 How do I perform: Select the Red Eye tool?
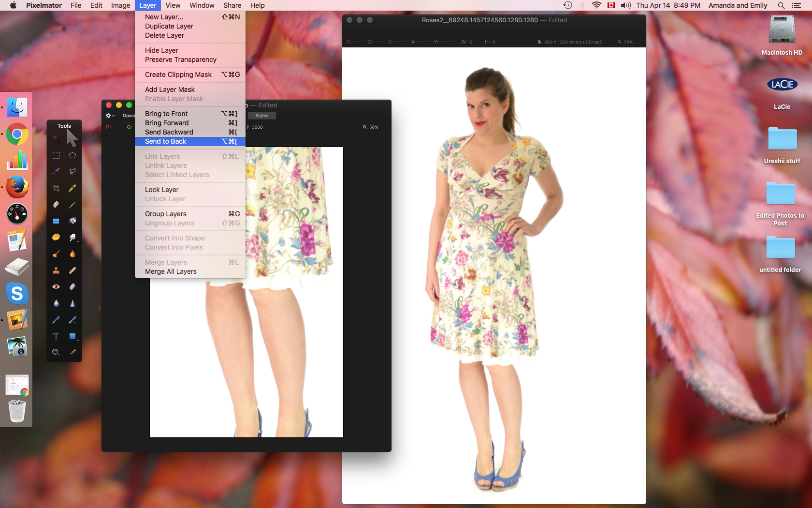pyautogui.click(x=56, y=287)
